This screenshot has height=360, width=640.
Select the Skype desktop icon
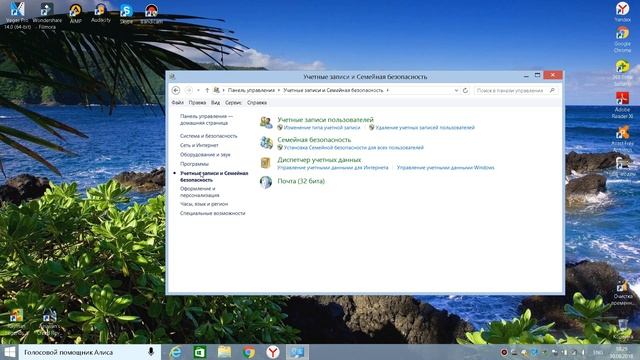coord(126,13)
